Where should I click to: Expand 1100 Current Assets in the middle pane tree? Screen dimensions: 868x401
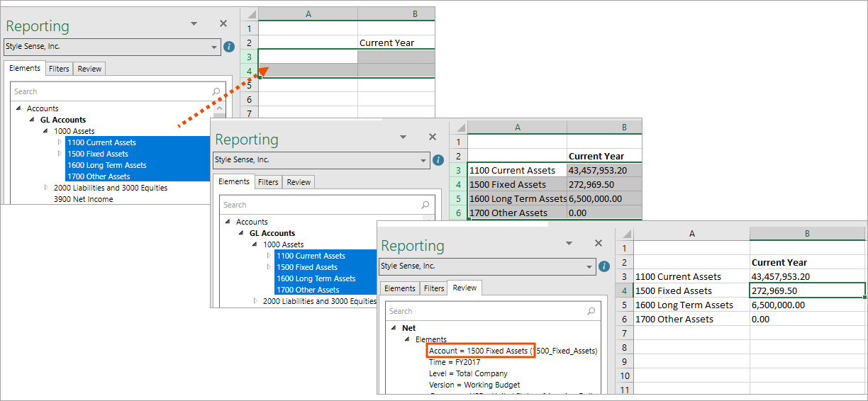pos(269,256)
